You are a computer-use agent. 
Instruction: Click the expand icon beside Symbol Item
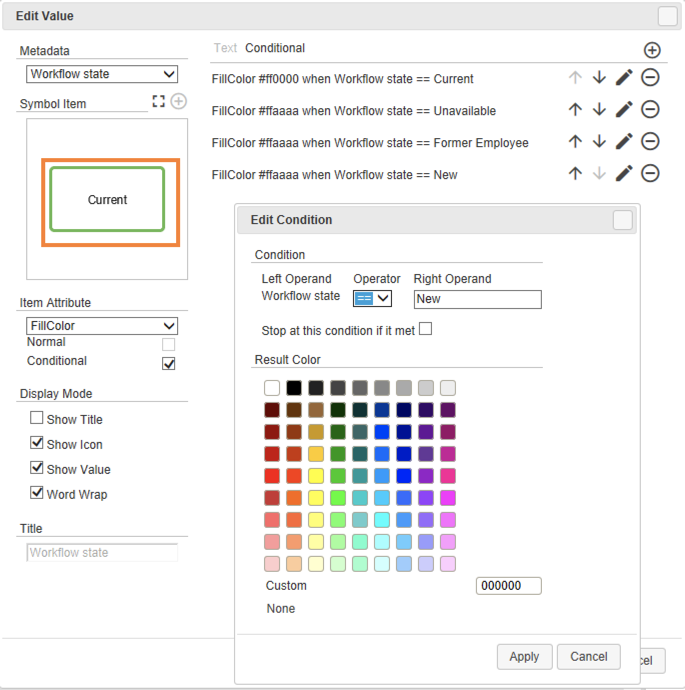pos(158,101)
